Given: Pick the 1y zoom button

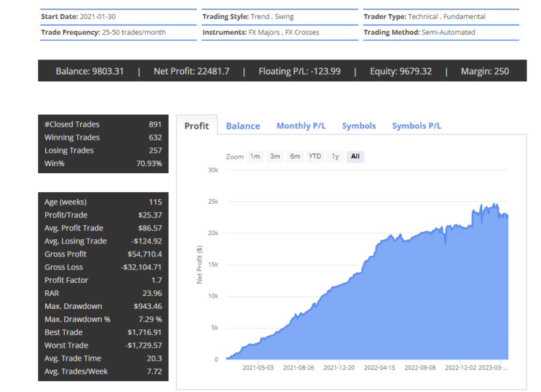Looking at the screenshot, I should tap(335, 156).
